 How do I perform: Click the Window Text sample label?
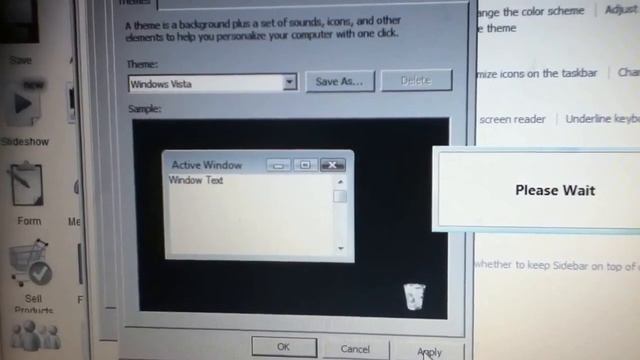(x=196, y=180)
